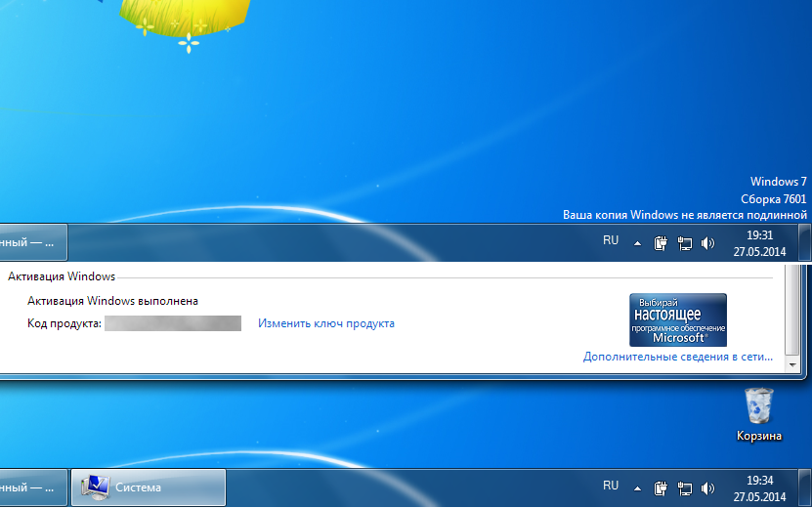Click the scroll down arrow in System window
812x508 pixels.
(x=792, y=365)
